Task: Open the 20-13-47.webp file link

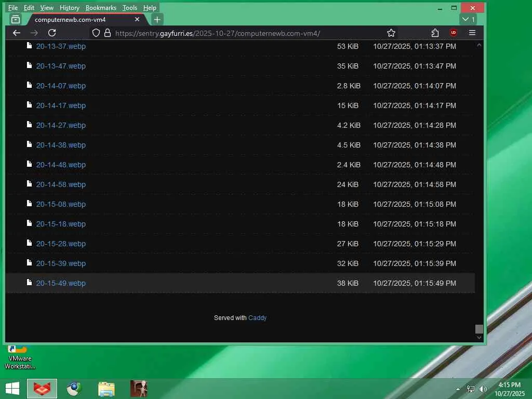Action: tap(61, 66)
